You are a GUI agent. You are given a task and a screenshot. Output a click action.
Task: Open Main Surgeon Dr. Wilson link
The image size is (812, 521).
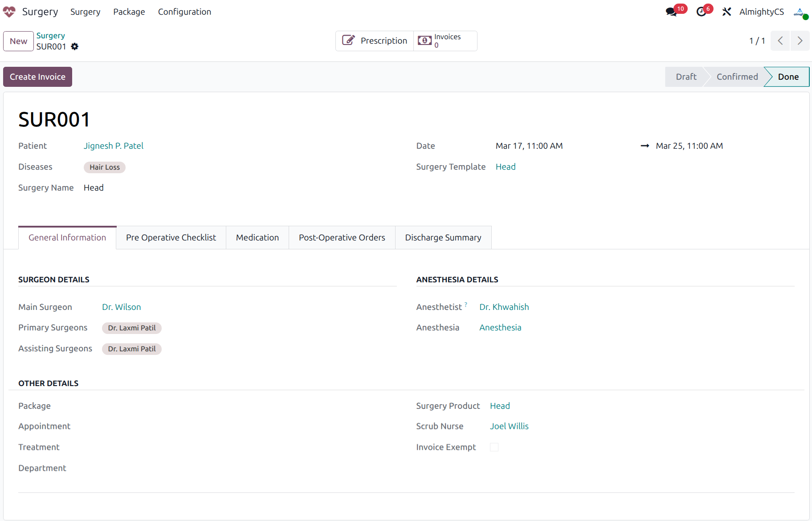(122, 307)
